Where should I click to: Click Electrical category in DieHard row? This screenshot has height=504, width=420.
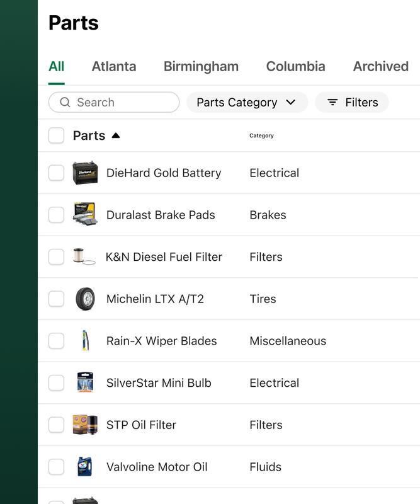275,173
